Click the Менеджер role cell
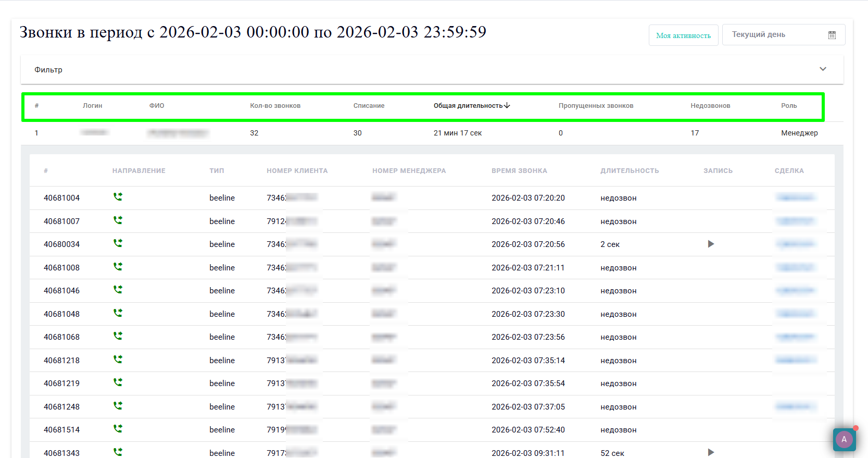This screenshot has width=868, height=458. pos(799,133)
